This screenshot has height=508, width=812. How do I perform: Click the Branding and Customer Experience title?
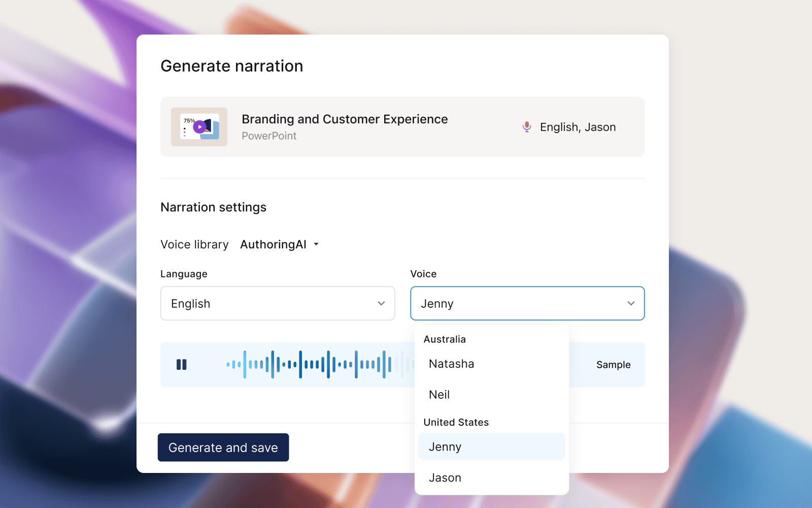coord(345,119)
